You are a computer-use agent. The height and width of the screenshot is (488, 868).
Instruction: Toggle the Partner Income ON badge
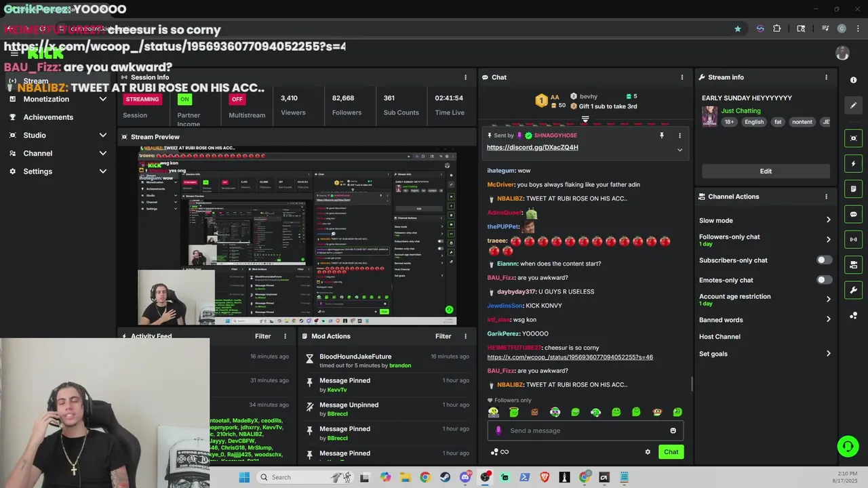click(x=184, y=99)
